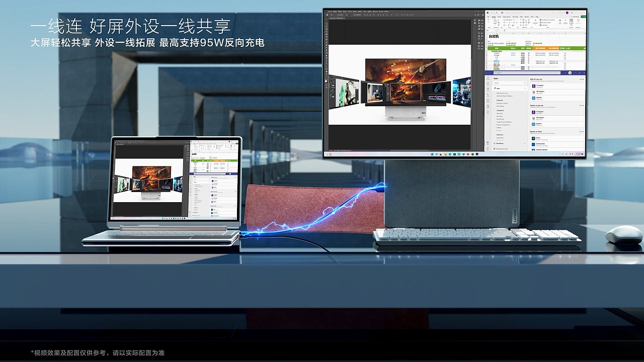Switch to the Formulas tab in Excel
The width and height of the screenshot is (644, 362).
pyautogui.click(x=515, y=17)
